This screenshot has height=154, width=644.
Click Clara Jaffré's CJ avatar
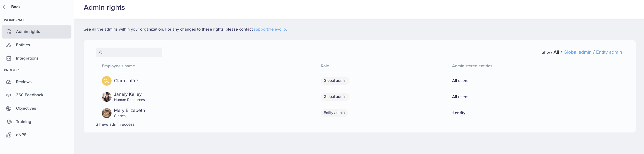coord(107,81)
